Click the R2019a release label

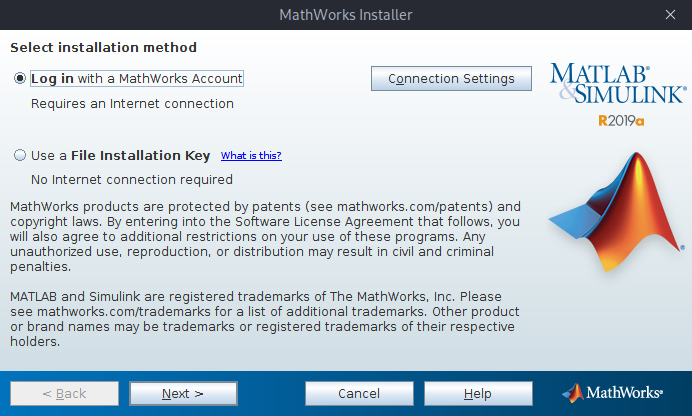621,120
